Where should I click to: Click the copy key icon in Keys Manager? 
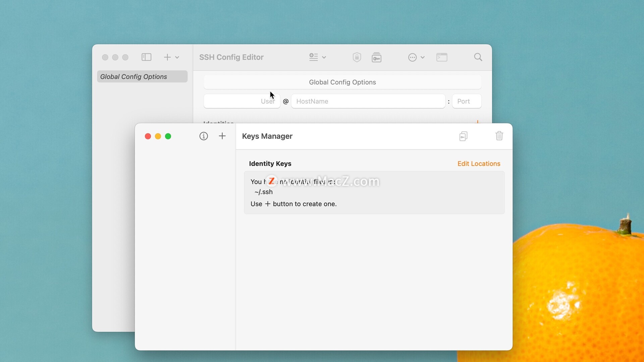tap(463, 136)
